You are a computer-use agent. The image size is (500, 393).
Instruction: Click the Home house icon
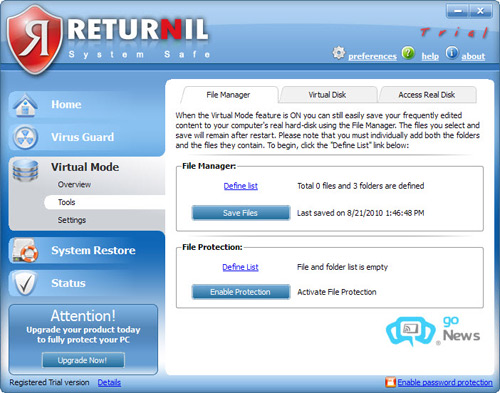(x=25, y=105)
